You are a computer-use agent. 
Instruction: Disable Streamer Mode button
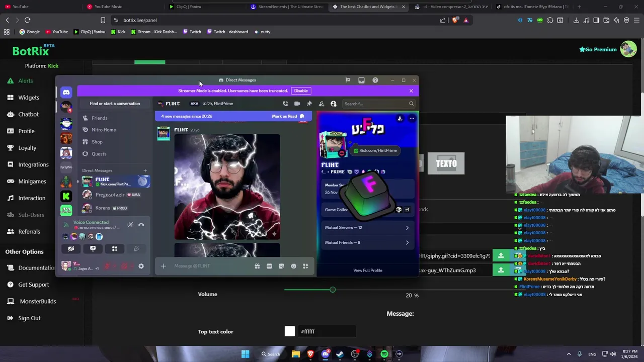[x=301, y=91]
